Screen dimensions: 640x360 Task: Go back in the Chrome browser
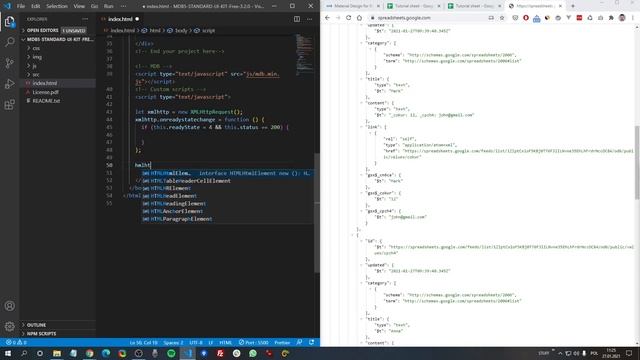point(327,18)
